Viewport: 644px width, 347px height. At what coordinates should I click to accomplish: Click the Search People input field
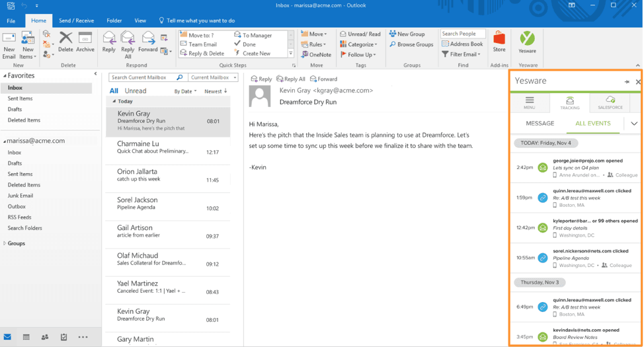tap(463, 34)
